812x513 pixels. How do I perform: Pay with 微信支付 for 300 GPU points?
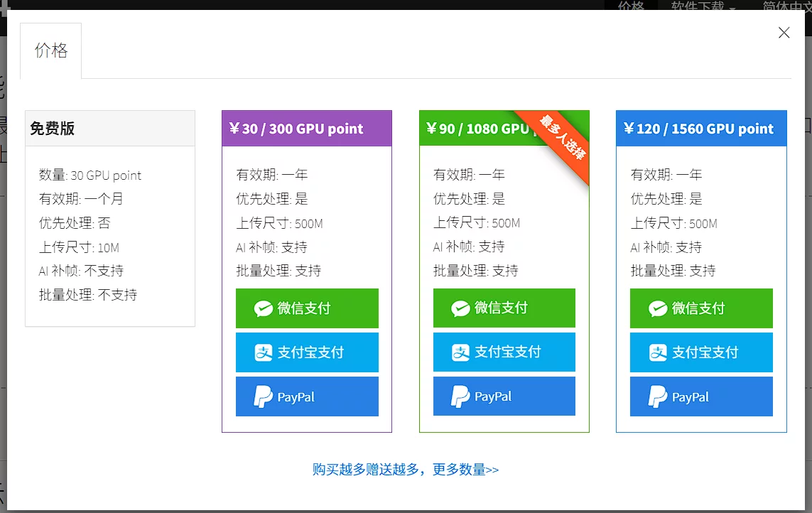[307, 308]
